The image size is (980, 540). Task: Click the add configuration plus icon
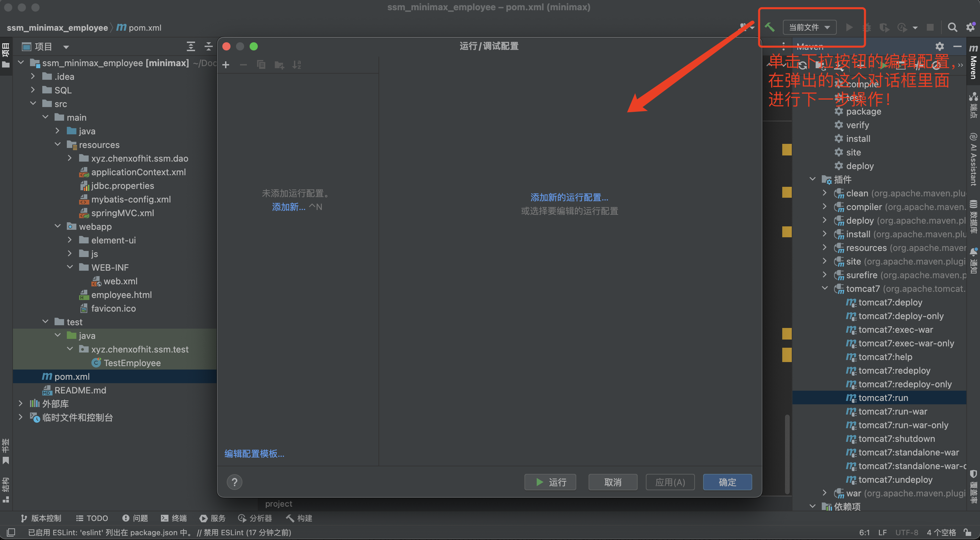click(x=226, y=65)
